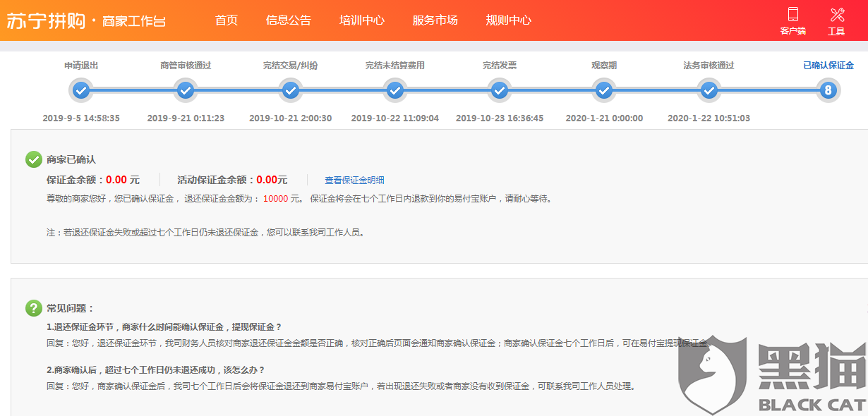This screenshot has height=416, width=868.
Task: Click the timestamp 2019-9-5 14:58:35
Action: click(81, 118)
